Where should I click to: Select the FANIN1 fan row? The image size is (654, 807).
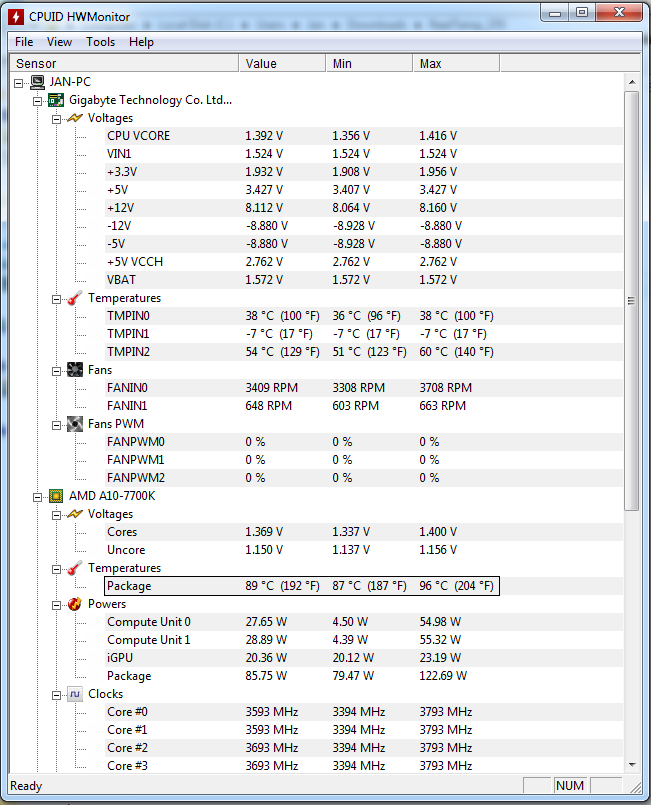pos(364,406)
